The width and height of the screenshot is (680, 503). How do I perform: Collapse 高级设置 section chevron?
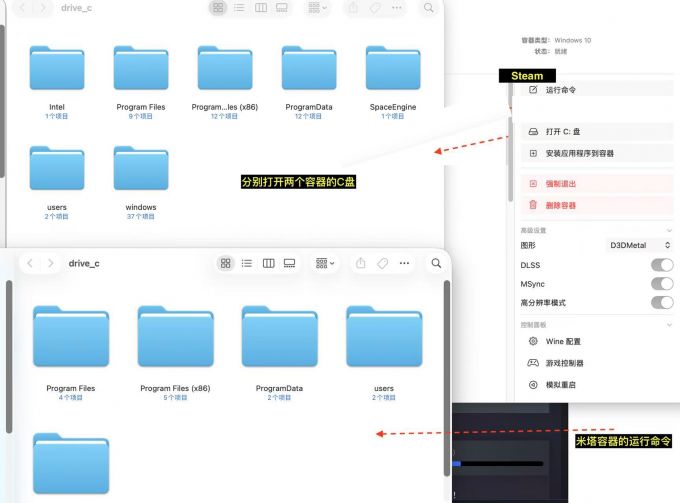669,230
